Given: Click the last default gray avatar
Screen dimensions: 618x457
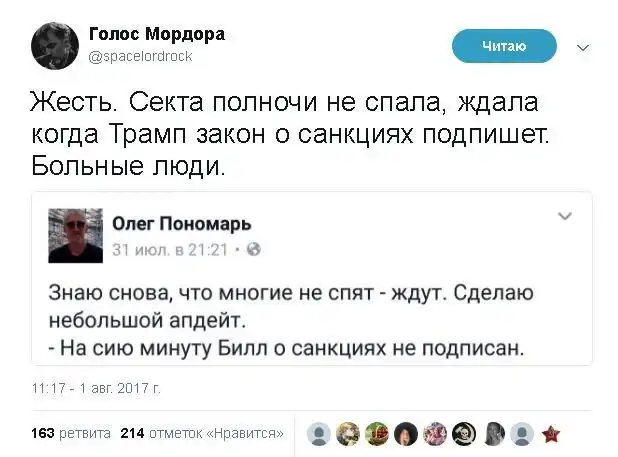Looking at the screenshot, I should click(521, 433).
